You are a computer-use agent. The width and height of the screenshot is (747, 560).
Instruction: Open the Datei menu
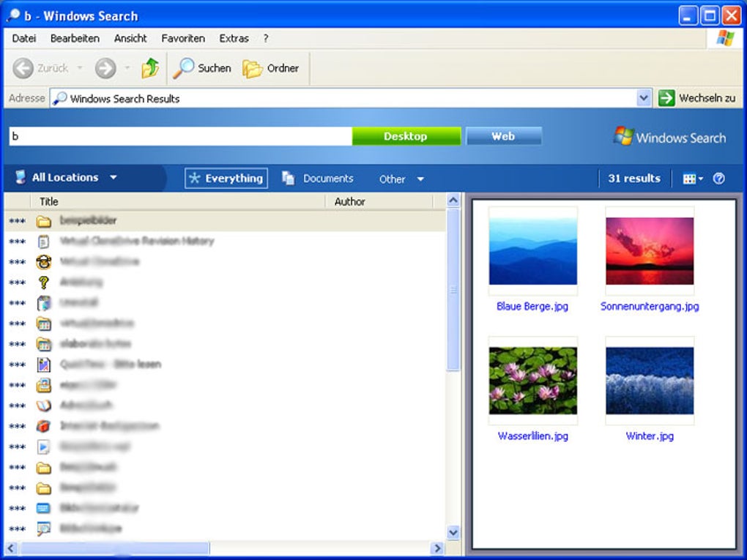coord(24,39)
